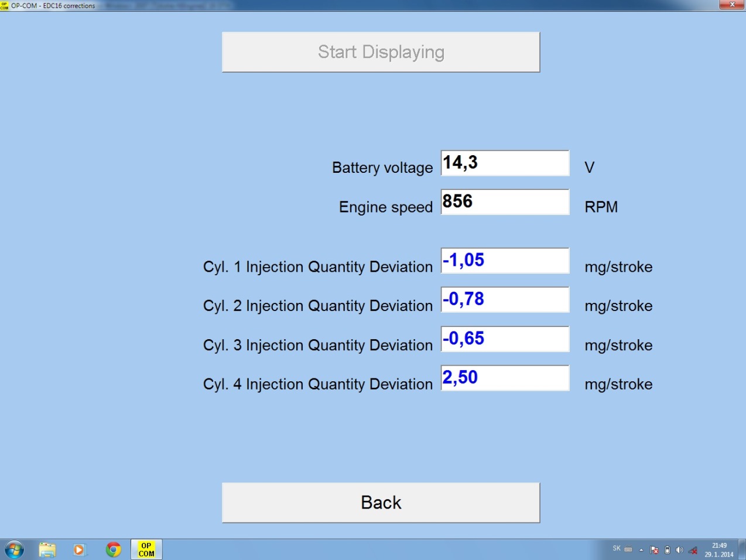Show hidden system tray icons

641,550
